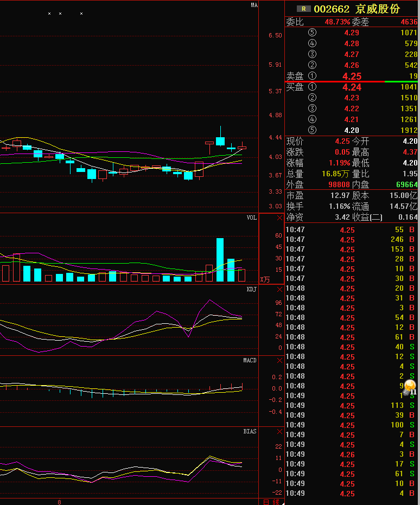Viewport: 420px width, 505px height.
Task: Click the 内盘 value 69664
Action: coord(407,184)
